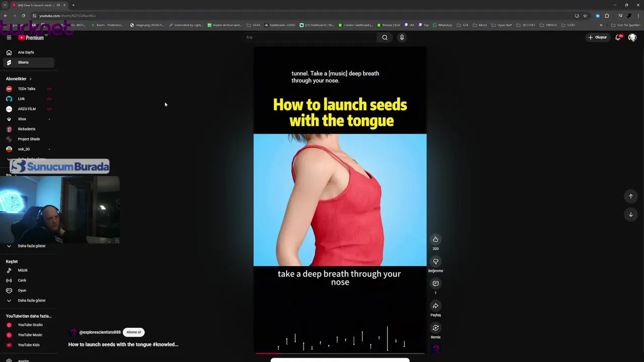The height and width of the screenshot is (362, 644).
Task: Click the Chrome address bar URL
Action: [x=67, y=16]
